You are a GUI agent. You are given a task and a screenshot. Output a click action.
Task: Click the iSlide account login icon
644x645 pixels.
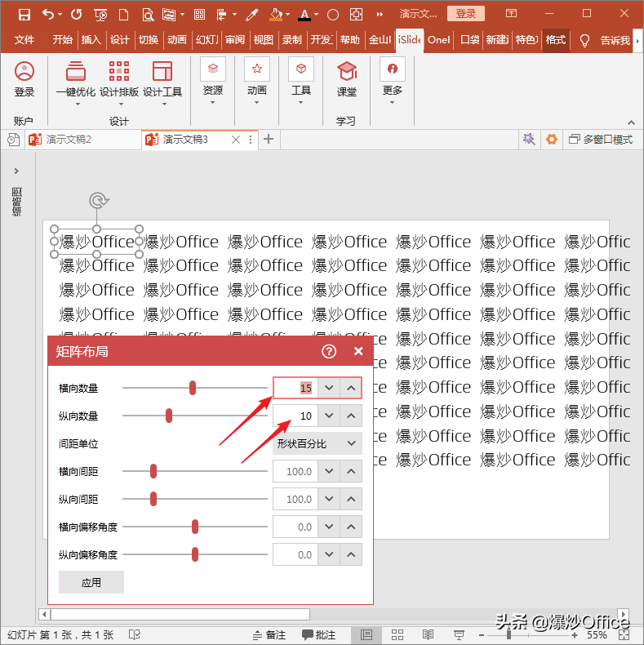pos(24,79)
